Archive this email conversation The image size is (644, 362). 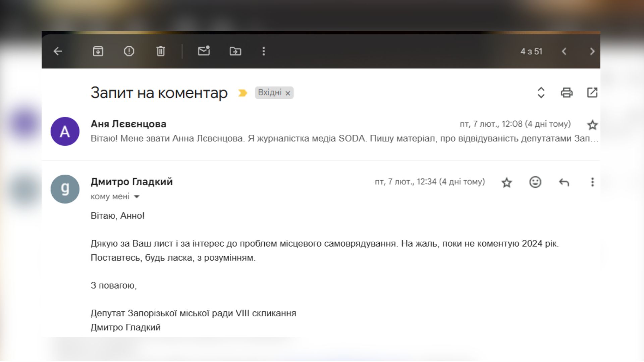pyautogui.click(x=98, y=51)
